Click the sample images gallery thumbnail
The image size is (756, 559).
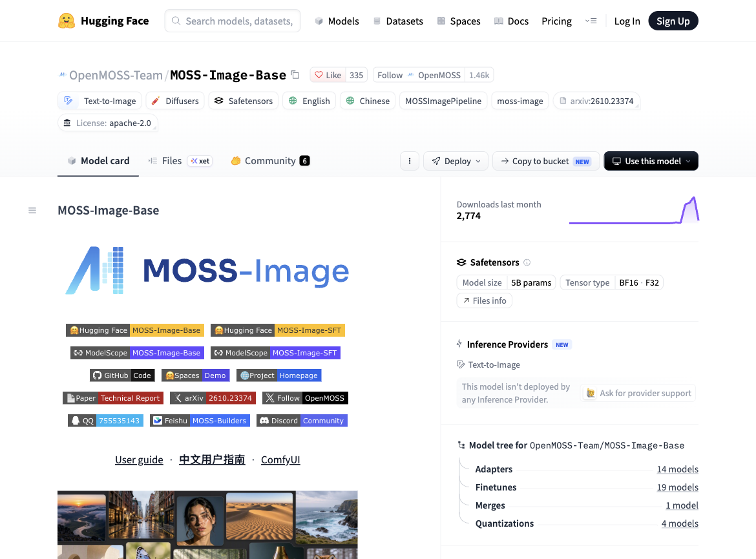(207, 525)
